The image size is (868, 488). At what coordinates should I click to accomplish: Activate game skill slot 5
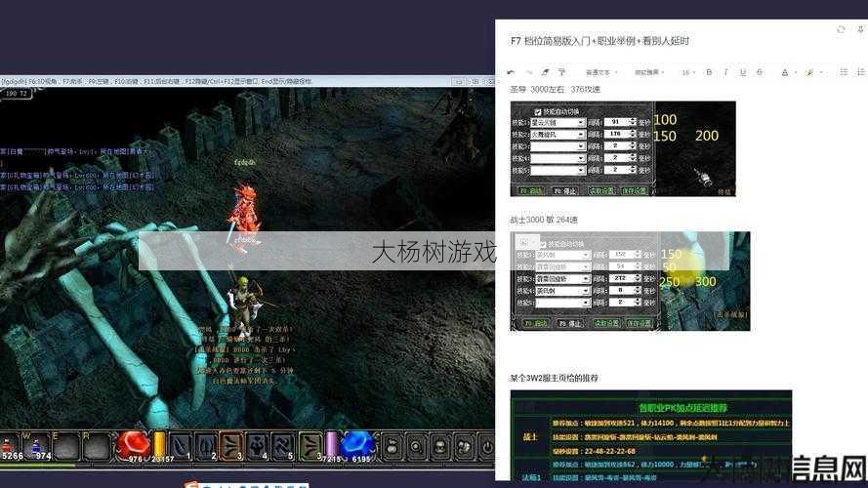click(283, 446)
